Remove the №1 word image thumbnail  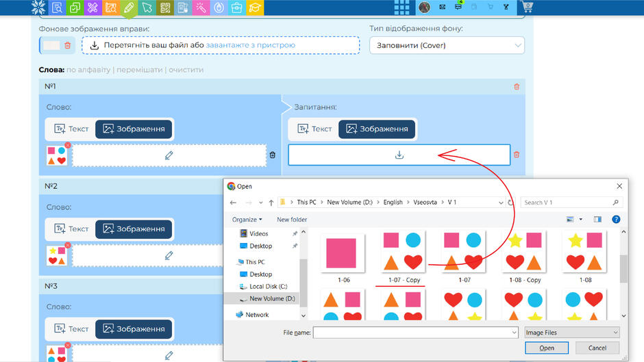pyautogui.click(x=68, y=145)
